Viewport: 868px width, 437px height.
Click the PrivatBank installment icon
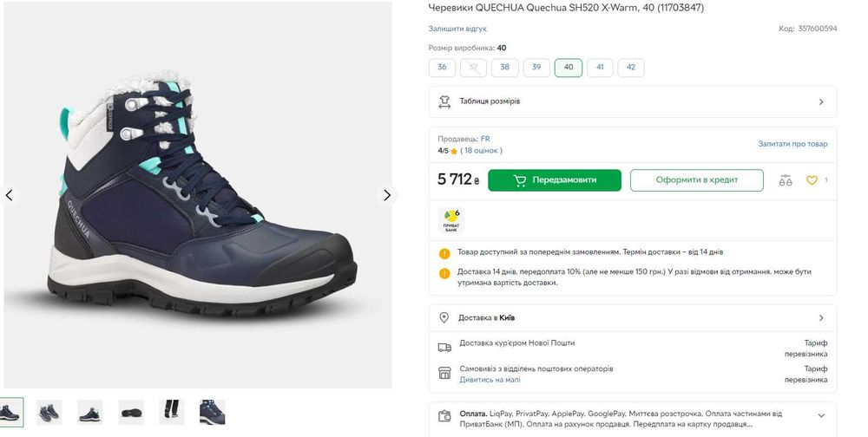click(451, 220)
